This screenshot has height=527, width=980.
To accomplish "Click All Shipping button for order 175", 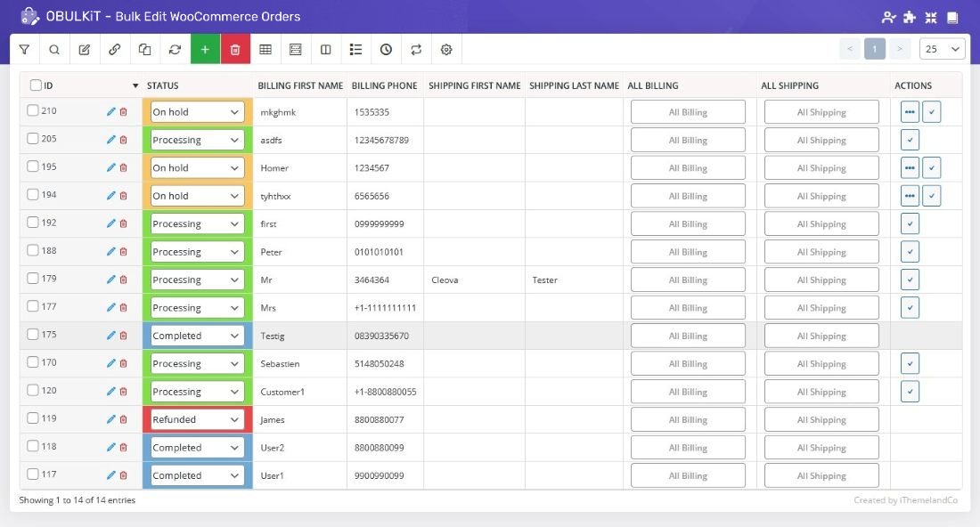I will pos(821,336).
